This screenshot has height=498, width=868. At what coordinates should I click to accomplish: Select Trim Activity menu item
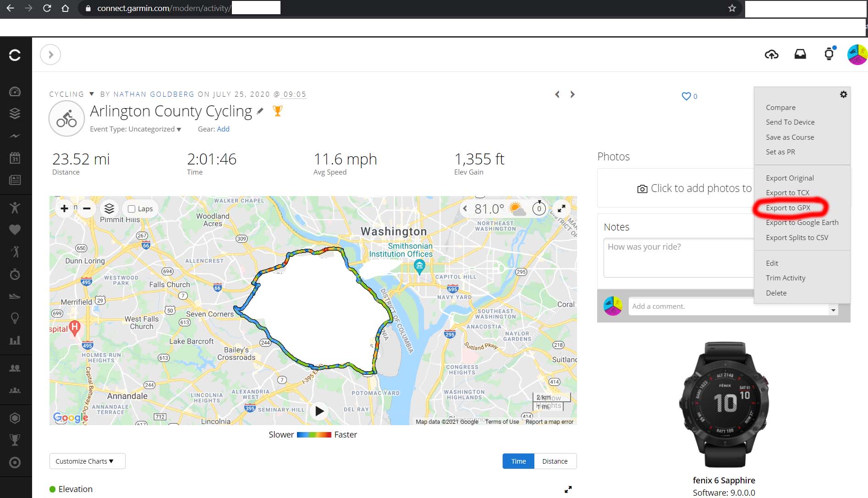point(786,278)
